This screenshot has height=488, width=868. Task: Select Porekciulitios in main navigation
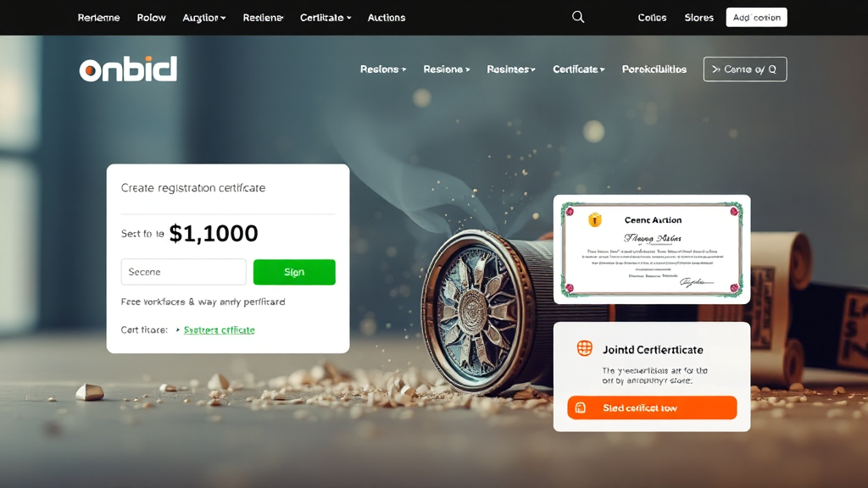click(x=654, y=69)
